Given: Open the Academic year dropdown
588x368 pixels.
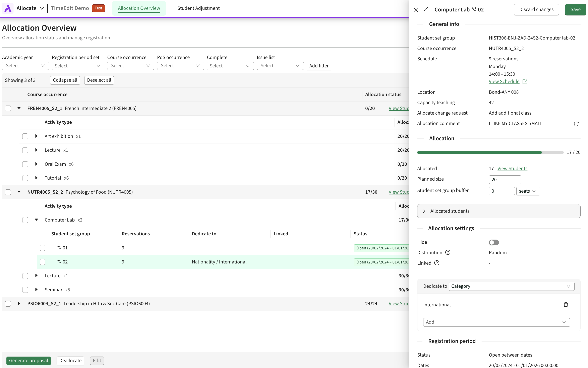Looking at the screenshot, I should 25,66.
